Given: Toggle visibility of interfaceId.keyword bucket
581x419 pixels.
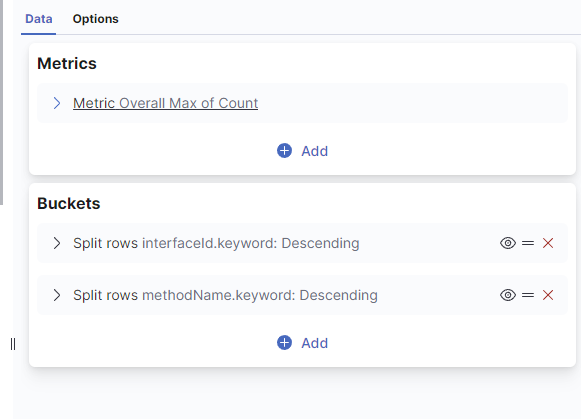Looking at the screenshot, I should pos(508,243).
